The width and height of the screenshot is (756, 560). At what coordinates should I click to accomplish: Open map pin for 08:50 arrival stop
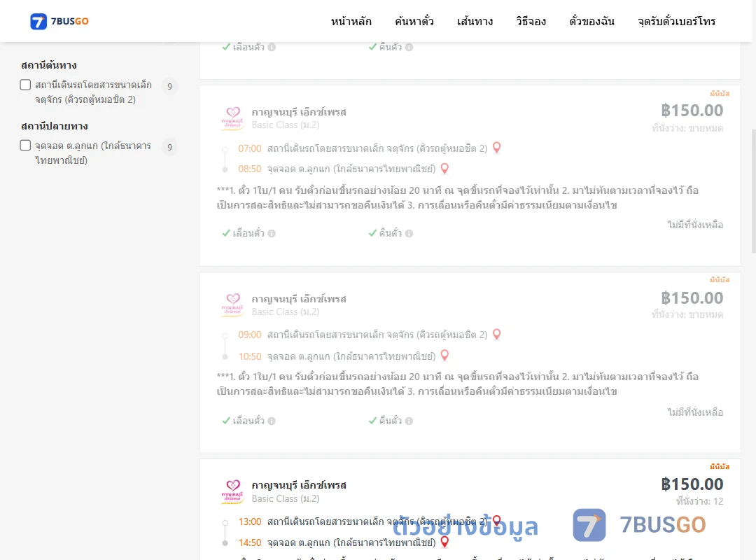pyautogui.click(x=445, y=168)
